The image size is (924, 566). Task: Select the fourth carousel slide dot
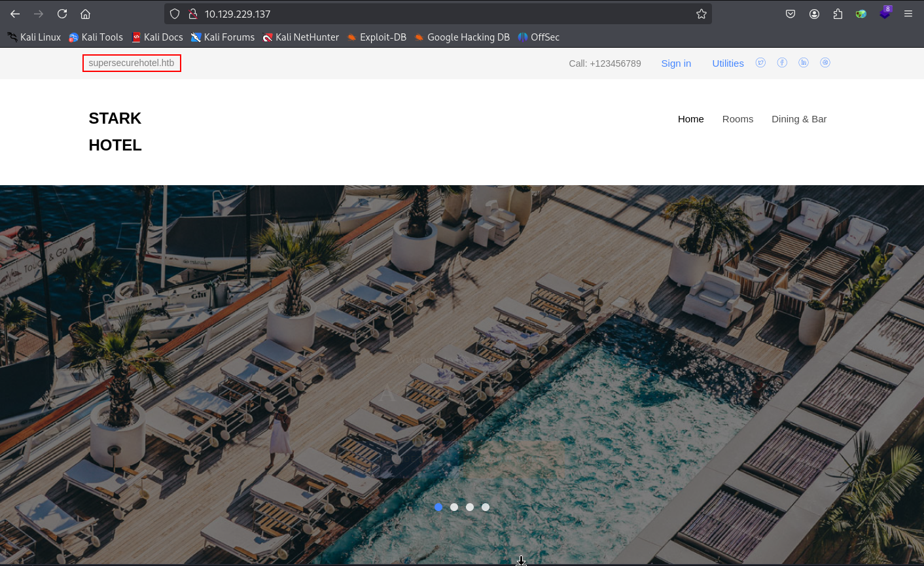tap(486, 507)
